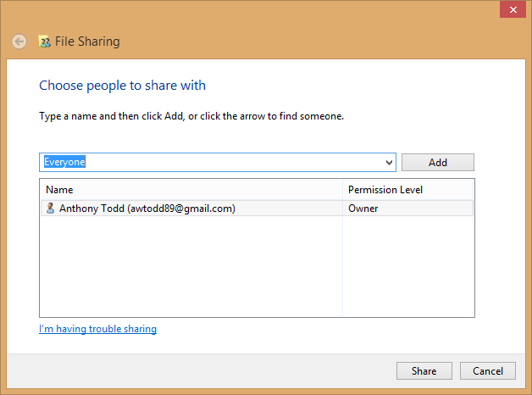Click the File Sharing title text
The width and height of the screenshot is (532, 395).
click(87, 42)
